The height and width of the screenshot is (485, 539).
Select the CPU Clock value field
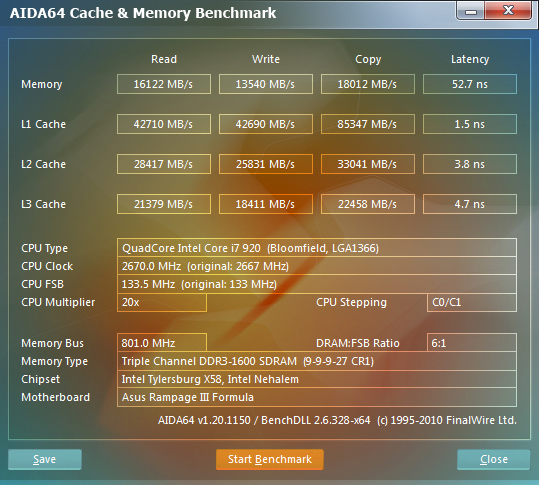pos(317,266)
